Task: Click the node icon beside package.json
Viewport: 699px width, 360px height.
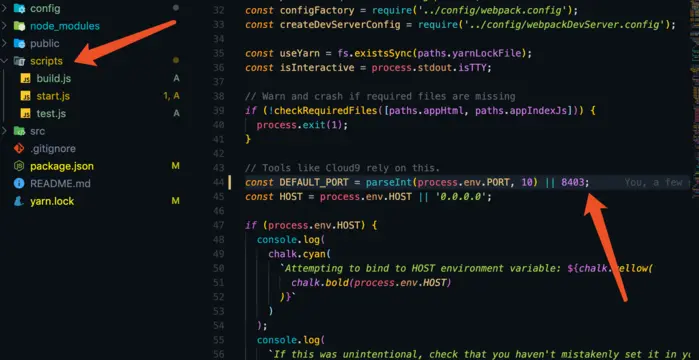Action: point(19,166)
